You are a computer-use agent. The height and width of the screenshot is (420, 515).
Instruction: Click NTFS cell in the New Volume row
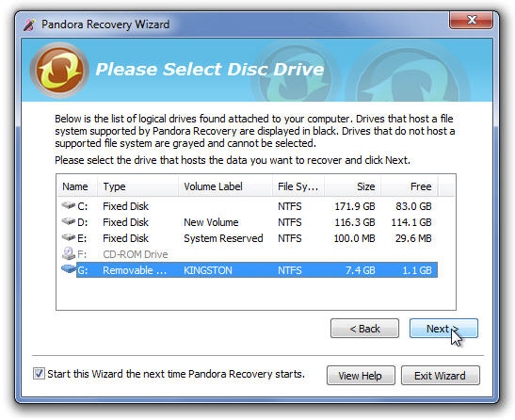pyautogui.click(x=290, y=222)
